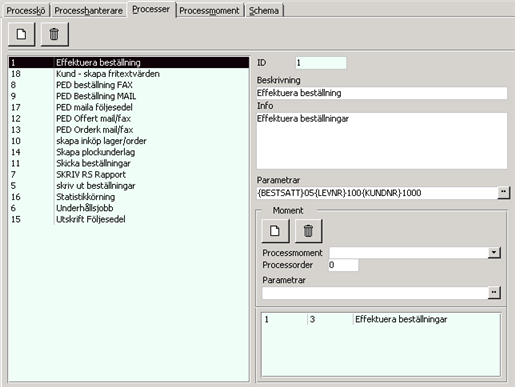
Task: Select 'skriv ut beställningar' row
Action: [x=129, y=186]
